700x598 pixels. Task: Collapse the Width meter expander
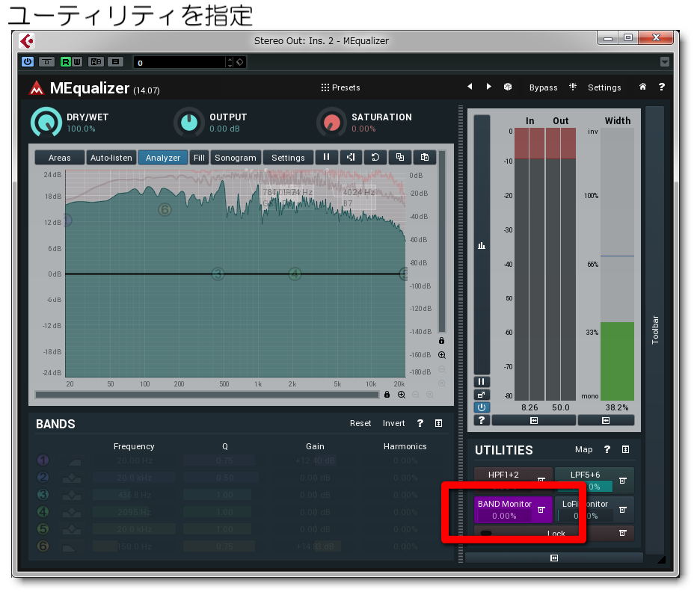coord(606,420)
